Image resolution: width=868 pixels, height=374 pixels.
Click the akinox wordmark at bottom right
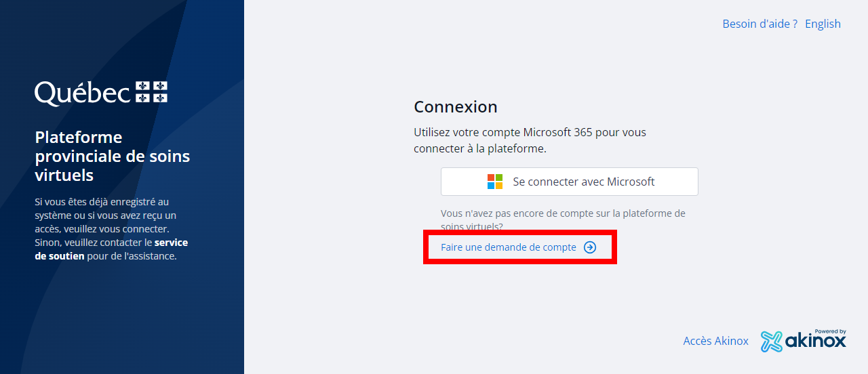[x=816, y=342]
